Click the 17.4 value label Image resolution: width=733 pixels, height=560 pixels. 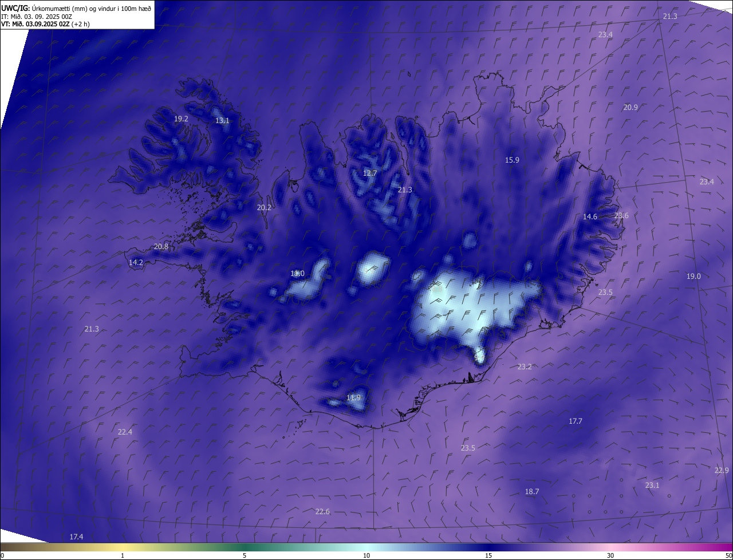point(76,537)
